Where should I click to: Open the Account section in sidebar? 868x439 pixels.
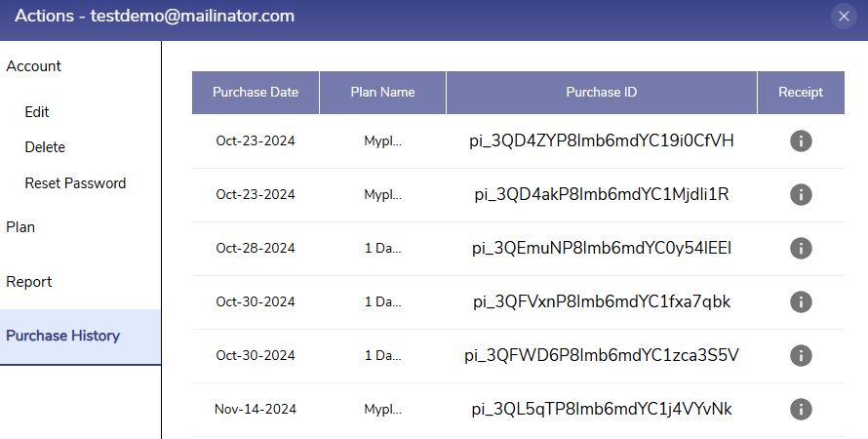[x=34, y=66]
